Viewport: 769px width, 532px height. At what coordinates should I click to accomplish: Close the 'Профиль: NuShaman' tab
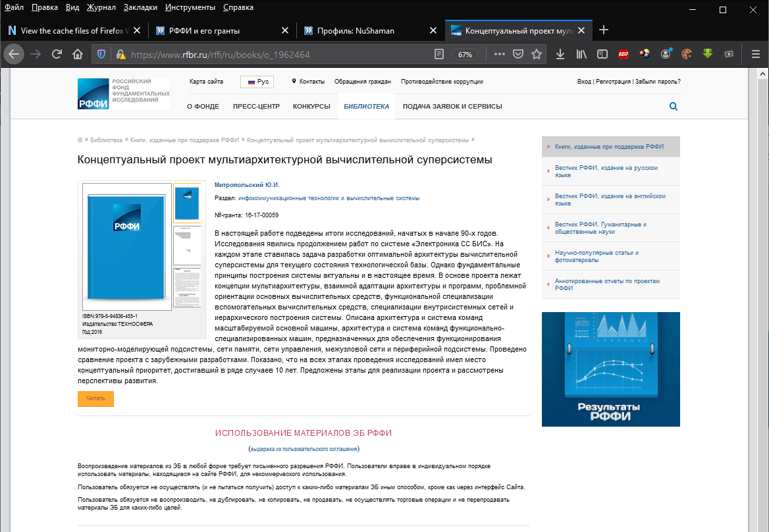[433, 30]
